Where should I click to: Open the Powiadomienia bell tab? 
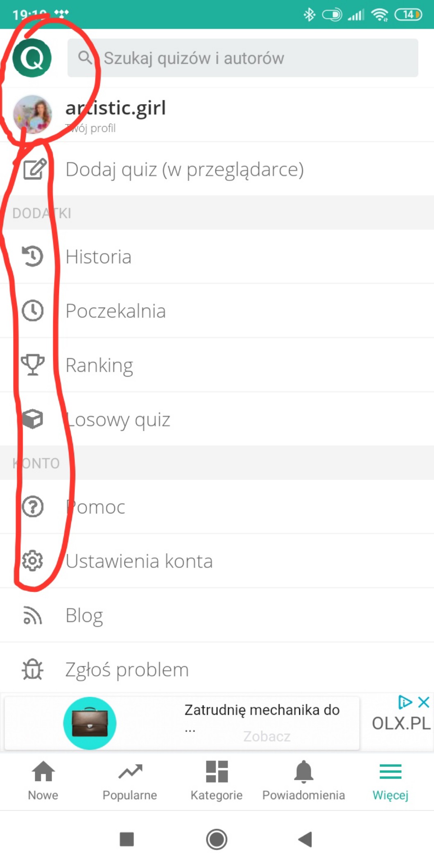pyautogui.click(x=303, y=780)
